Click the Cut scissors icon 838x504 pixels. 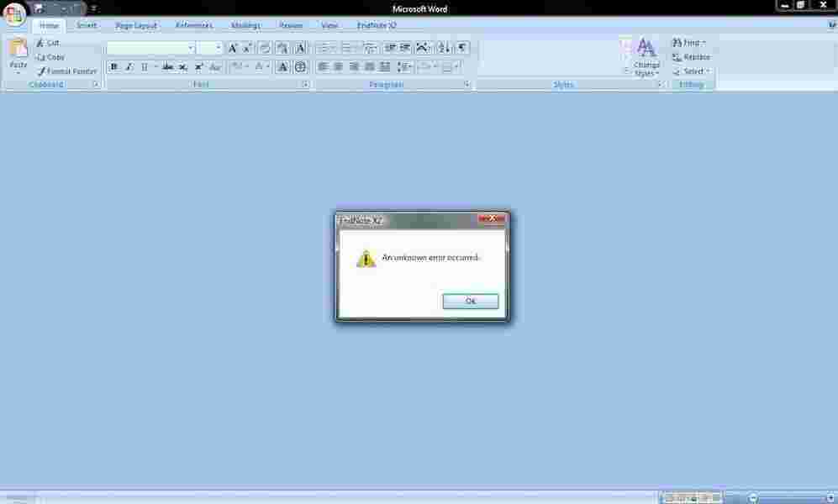point(41,43)
